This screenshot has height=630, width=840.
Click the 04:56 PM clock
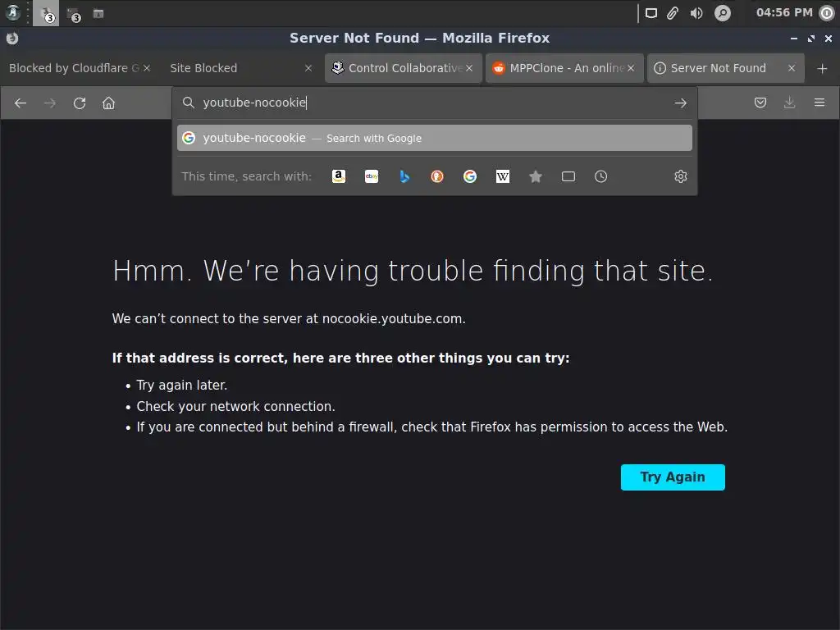[x=784, y=12]
